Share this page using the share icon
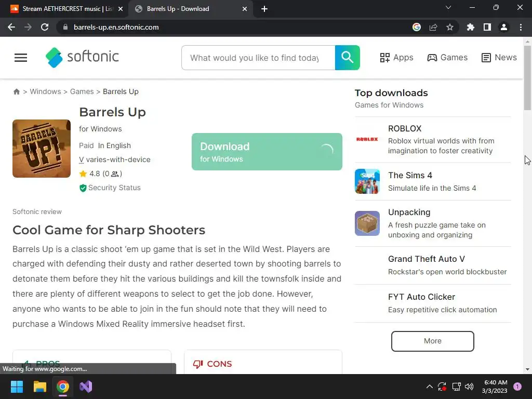 click(433, 27)
